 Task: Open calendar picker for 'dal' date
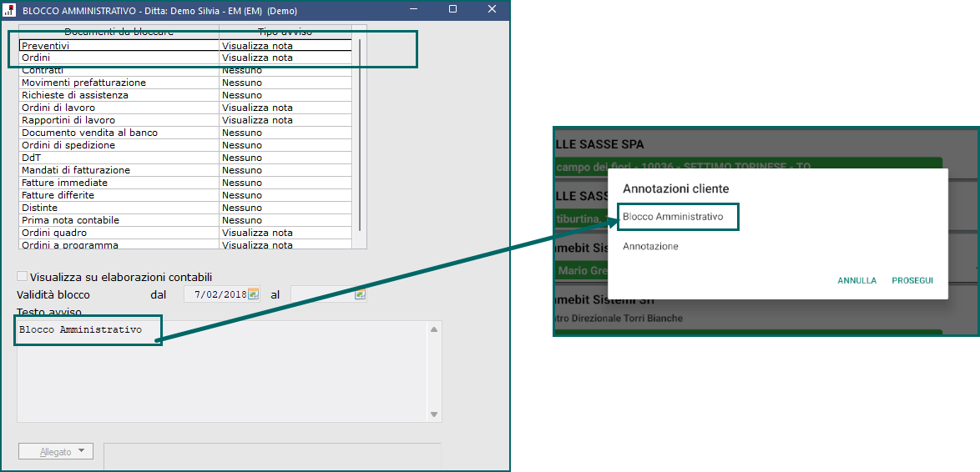[253, 294]
